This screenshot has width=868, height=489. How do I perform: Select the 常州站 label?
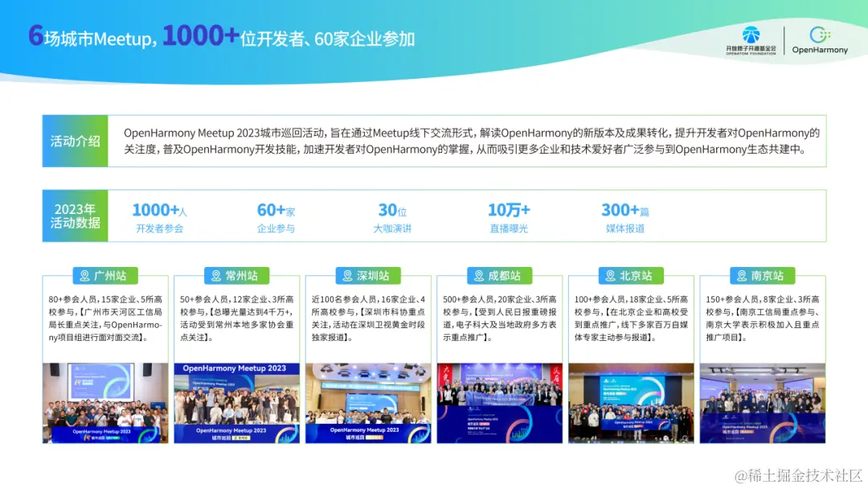click(x=237, y=276)
